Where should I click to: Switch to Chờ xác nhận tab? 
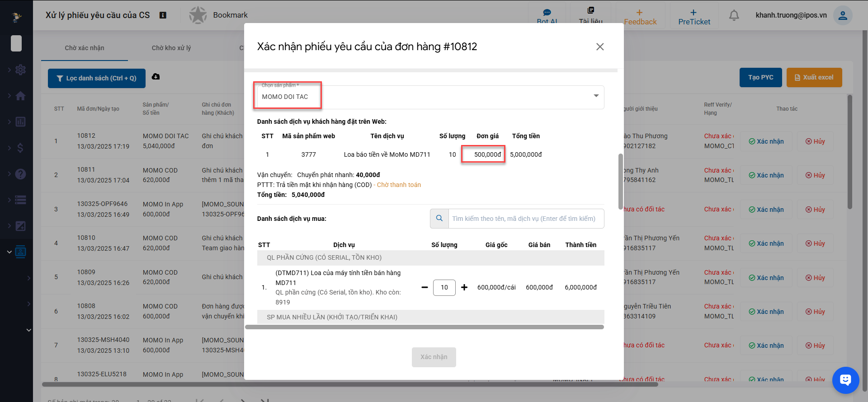(85, 48)
